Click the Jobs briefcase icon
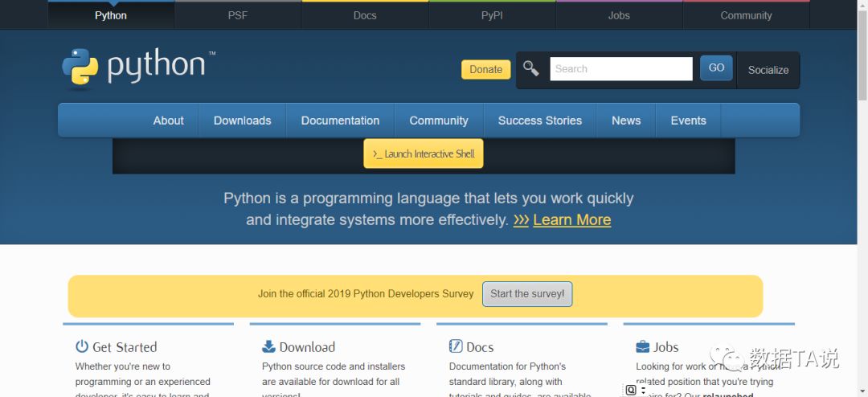Screen dimensions: 868x397 coord(643,346)
